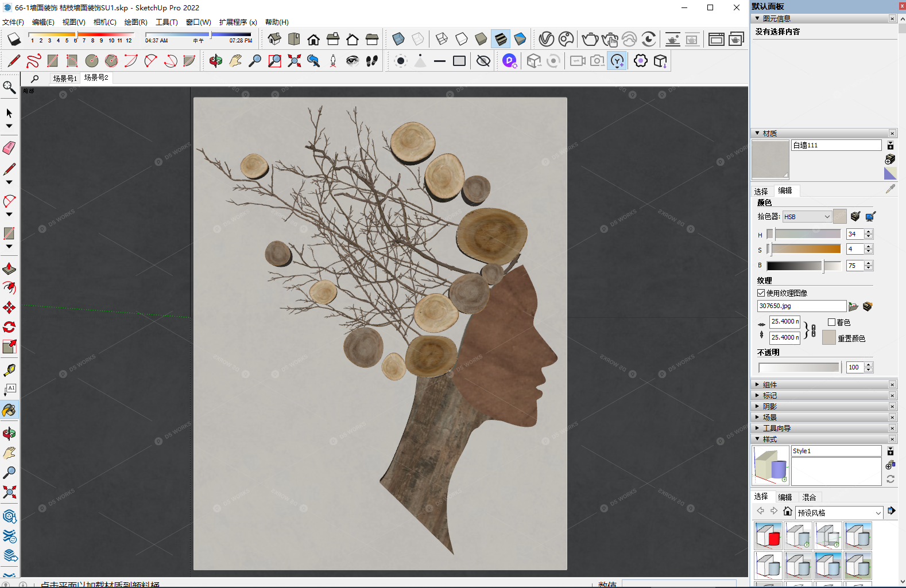Select the Pie arc tool
This screenshot has height=588, width=906.
coord(189,61)
